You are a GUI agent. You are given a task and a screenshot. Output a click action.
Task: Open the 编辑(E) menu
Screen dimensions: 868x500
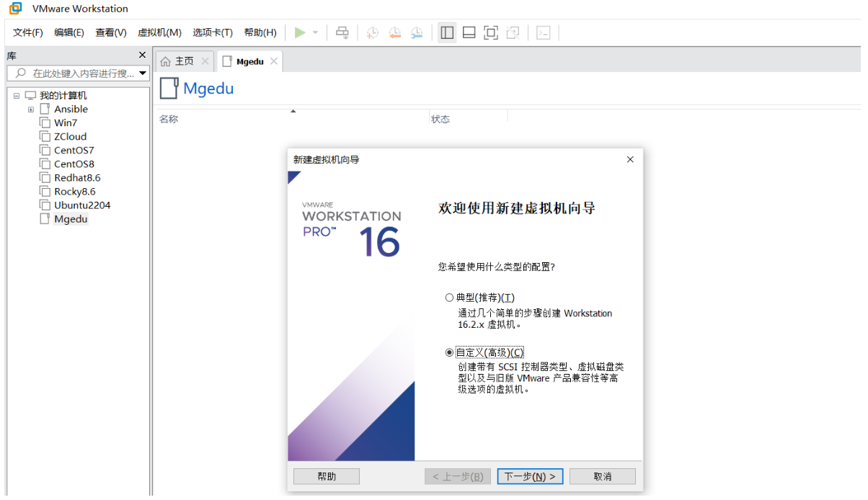click(69, 32)
